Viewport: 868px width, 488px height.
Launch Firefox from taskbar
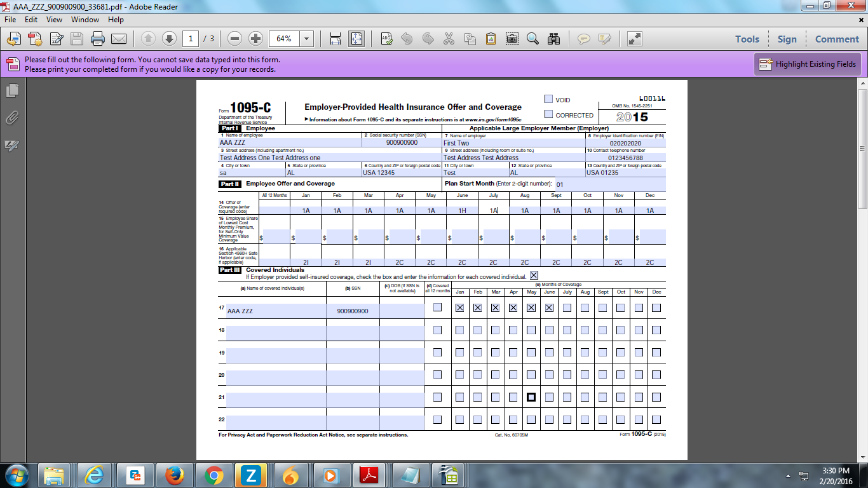click(174, 475)
